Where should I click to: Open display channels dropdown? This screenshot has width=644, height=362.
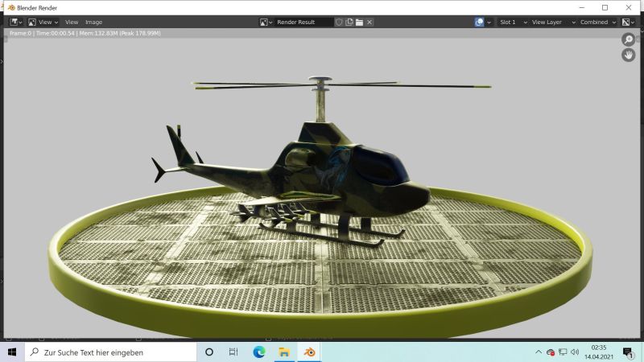(628, 23)
